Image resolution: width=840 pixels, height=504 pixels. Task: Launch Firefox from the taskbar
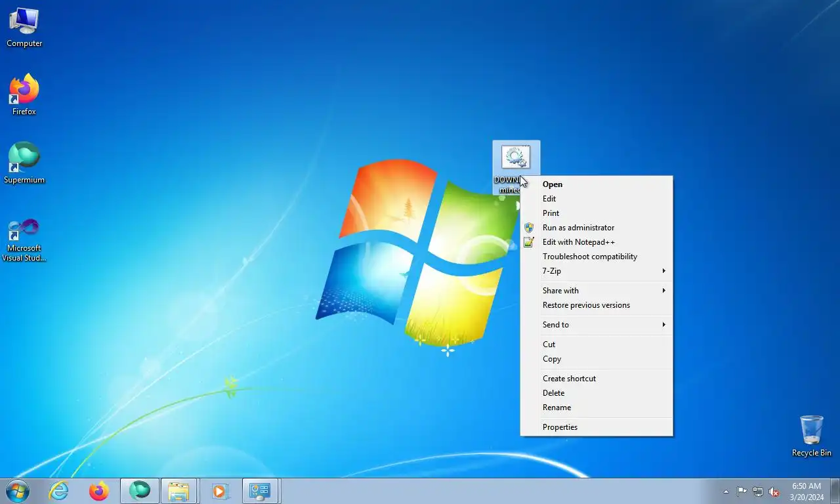pyautogui.click(x=99, y=491)
